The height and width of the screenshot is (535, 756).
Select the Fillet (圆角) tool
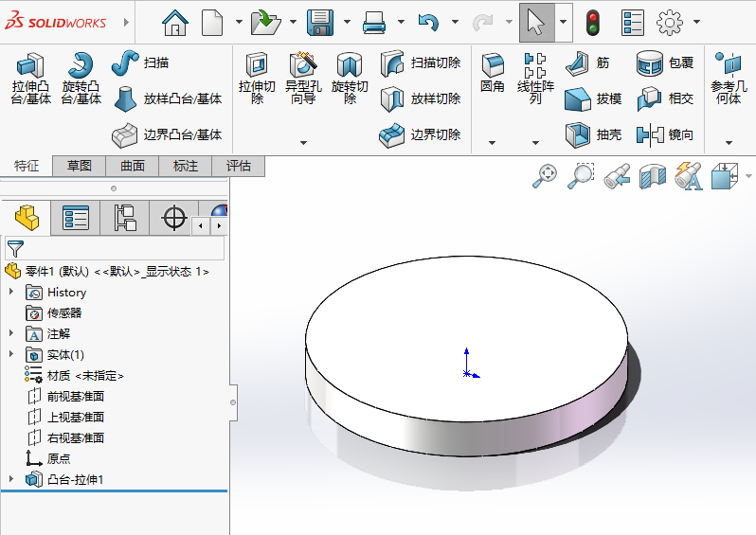click(492, 66)
